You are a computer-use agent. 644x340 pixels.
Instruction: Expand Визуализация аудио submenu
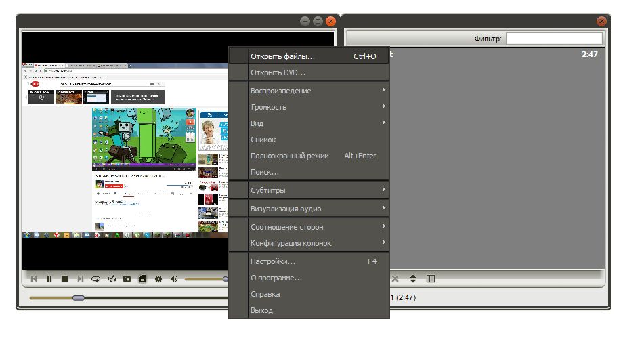point(308,209)
